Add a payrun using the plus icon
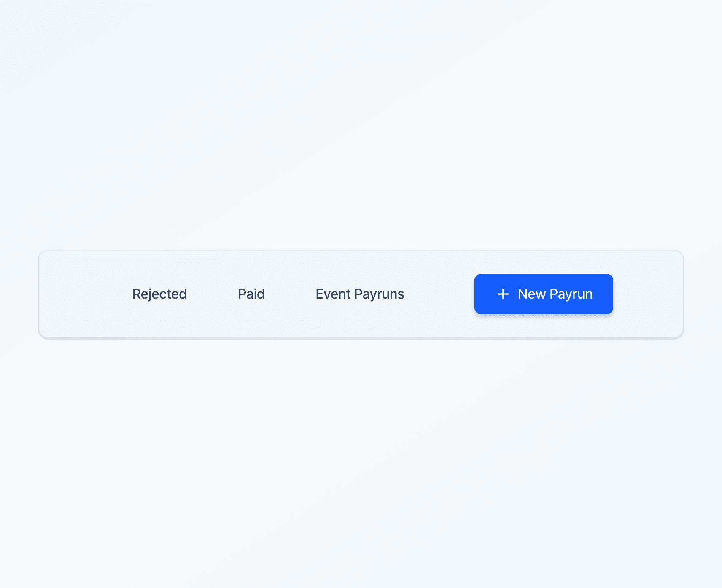Image resolution: width=722 pixels, height=588 pixels. [x=503, y=294]
